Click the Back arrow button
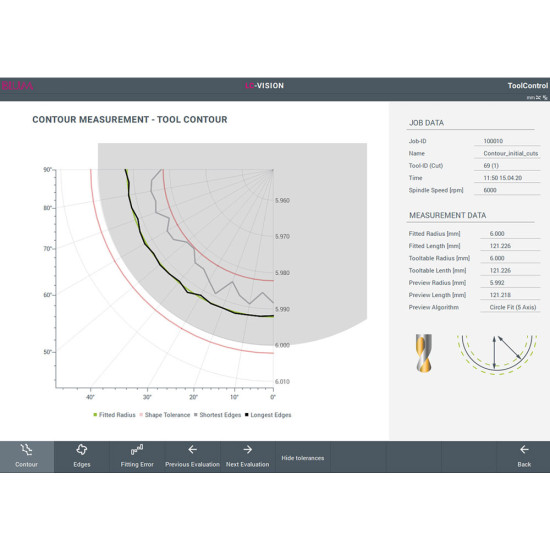 pyautogui.click(x=524, y=456)
